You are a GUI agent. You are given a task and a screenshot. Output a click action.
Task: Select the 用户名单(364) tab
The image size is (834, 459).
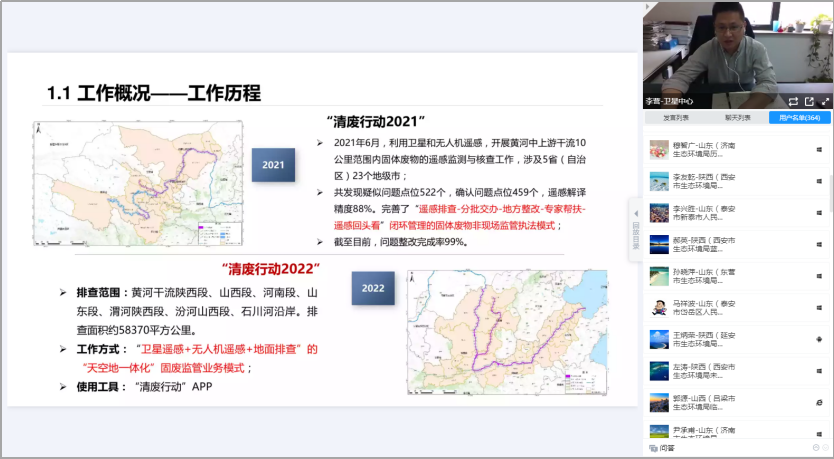[800, 118]
